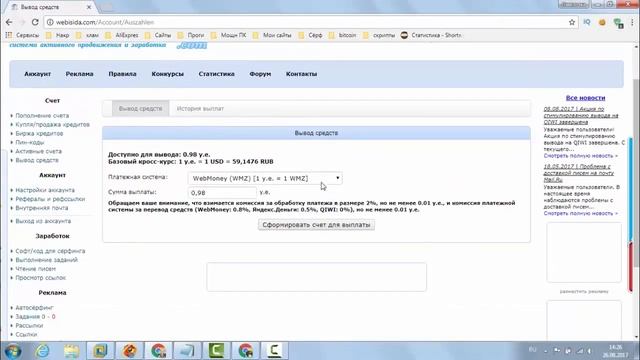Click the orange round extension icon
Screen dimensions: 640x360
coord(602,22)
